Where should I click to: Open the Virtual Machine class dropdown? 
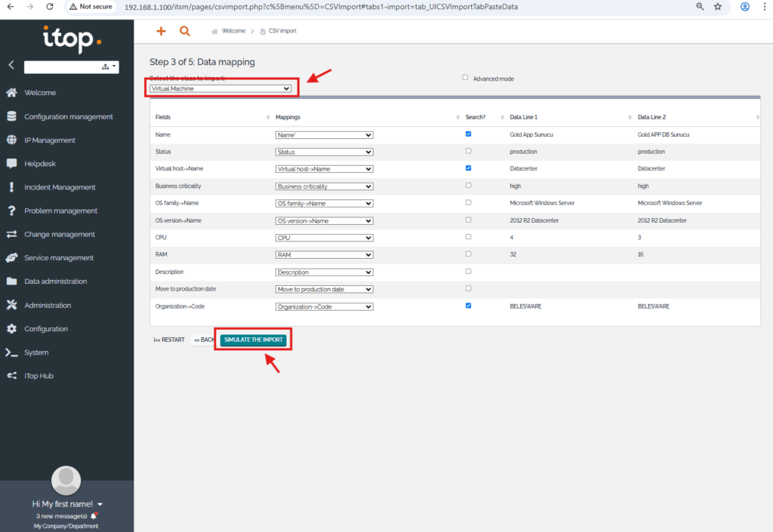point(220,88)
